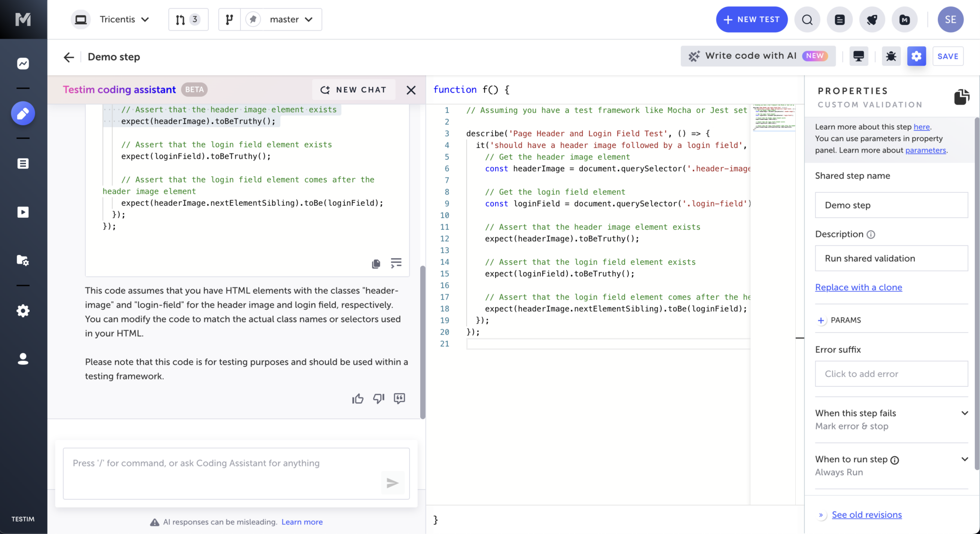Click the SAVE button
This screenshot has width=980, height=534.
point(947,56)
